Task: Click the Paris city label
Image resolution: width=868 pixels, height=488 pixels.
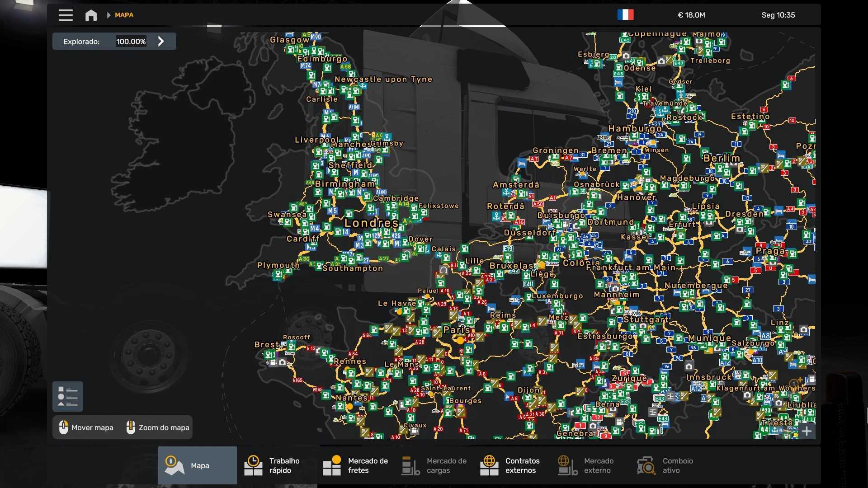Action: click(x=456, y=329)
